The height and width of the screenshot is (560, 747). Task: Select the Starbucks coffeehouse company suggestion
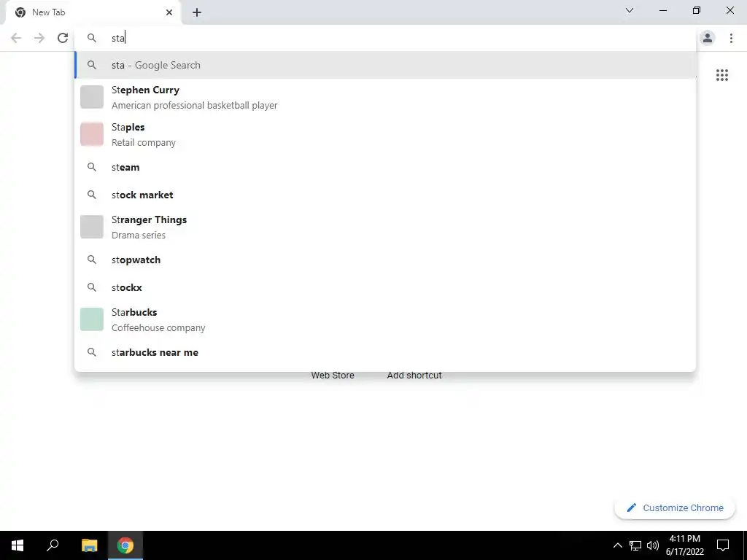pyautogui.click(x=386, y=319)
